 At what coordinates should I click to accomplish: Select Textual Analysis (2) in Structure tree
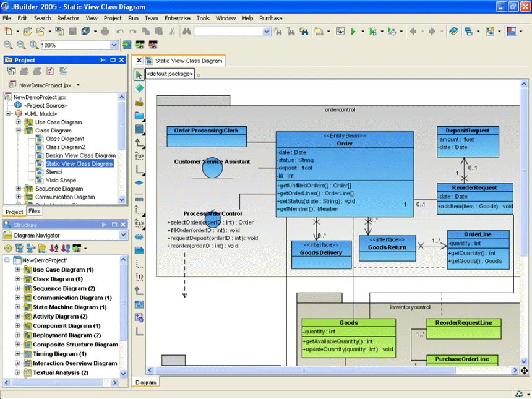point(61,372)
